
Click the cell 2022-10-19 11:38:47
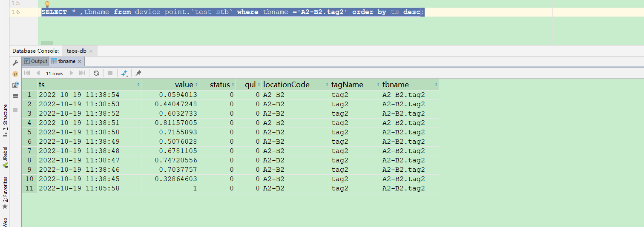click(x=89, y=160)
